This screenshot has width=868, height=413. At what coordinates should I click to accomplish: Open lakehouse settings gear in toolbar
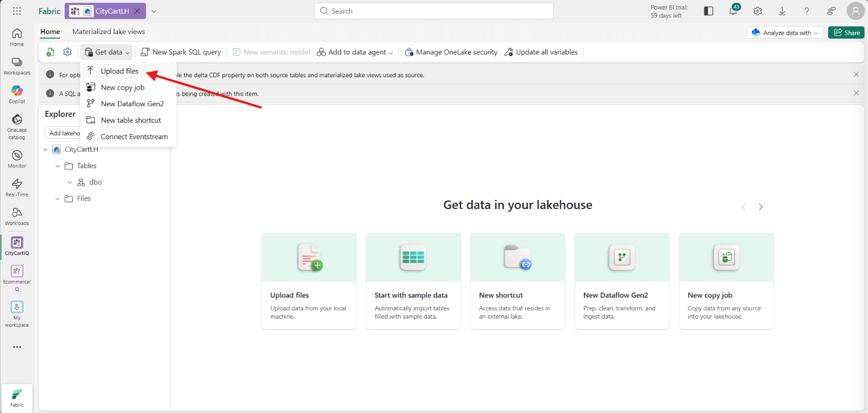(x=67, y=52)
